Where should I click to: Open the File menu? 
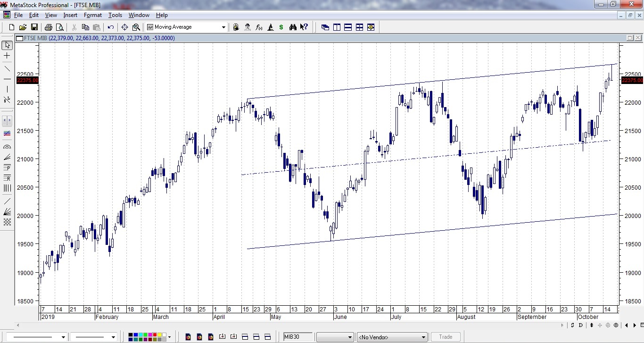coord(18,15)
